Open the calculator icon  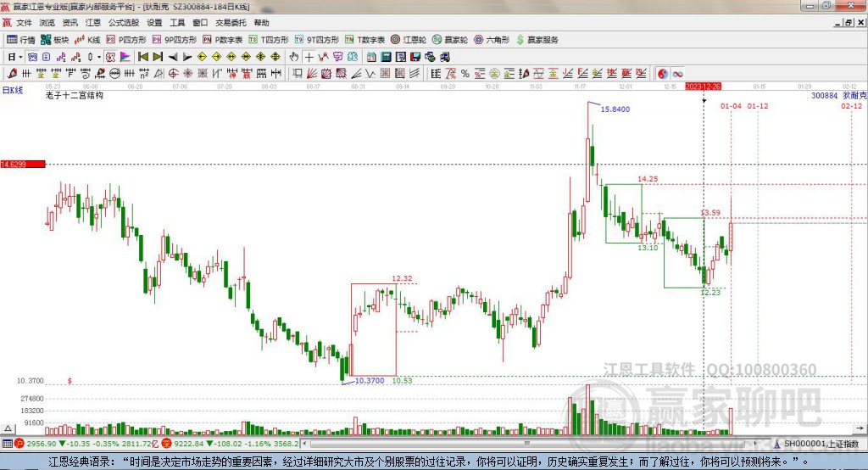(386, 57)
